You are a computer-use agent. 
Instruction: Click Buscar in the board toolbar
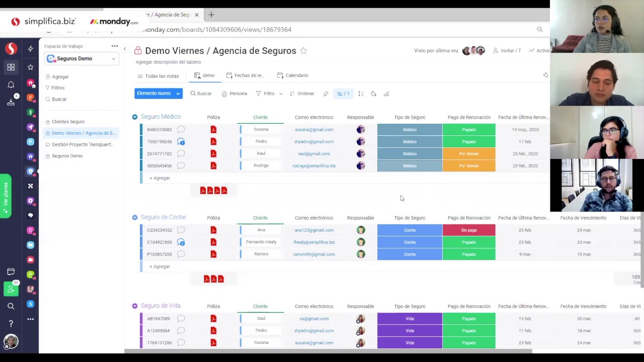point(201,94)
